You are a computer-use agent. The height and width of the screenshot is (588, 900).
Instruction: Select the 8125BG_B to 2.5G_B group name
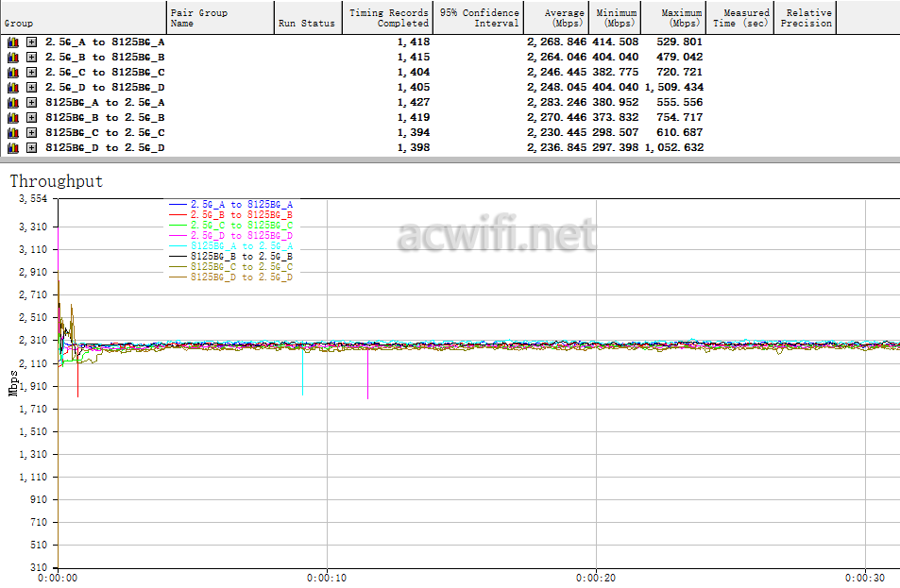[x=105, y=118]
